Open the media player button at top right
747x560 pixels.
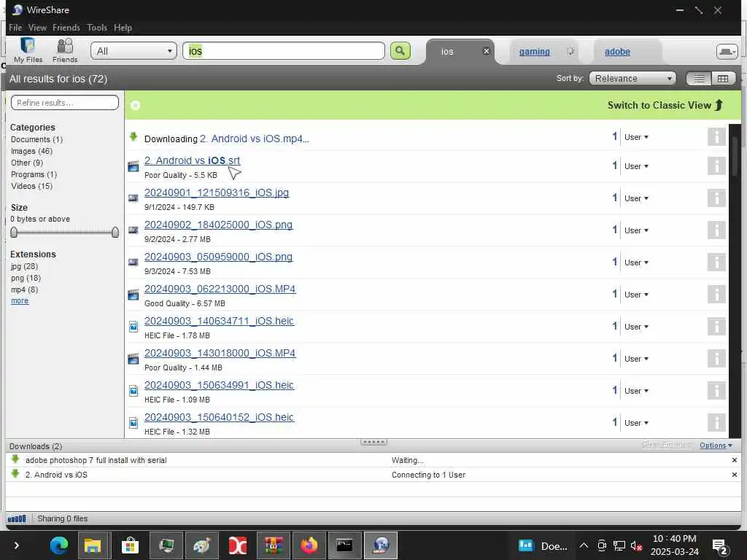click(727, 52)
